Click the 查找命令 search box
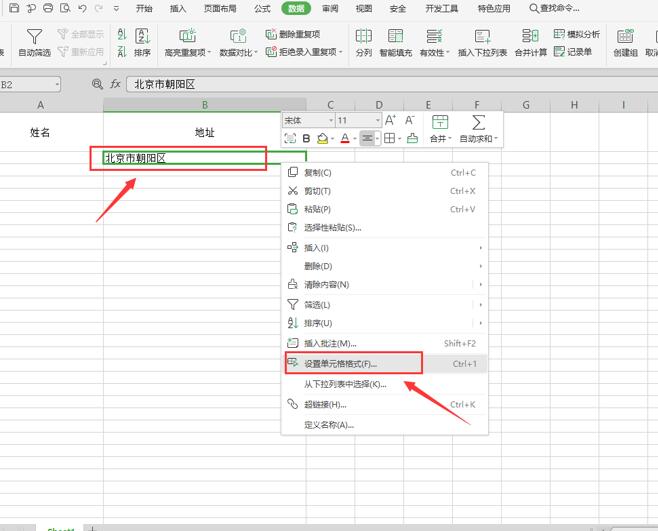658x531 pixels. [555, 8]
